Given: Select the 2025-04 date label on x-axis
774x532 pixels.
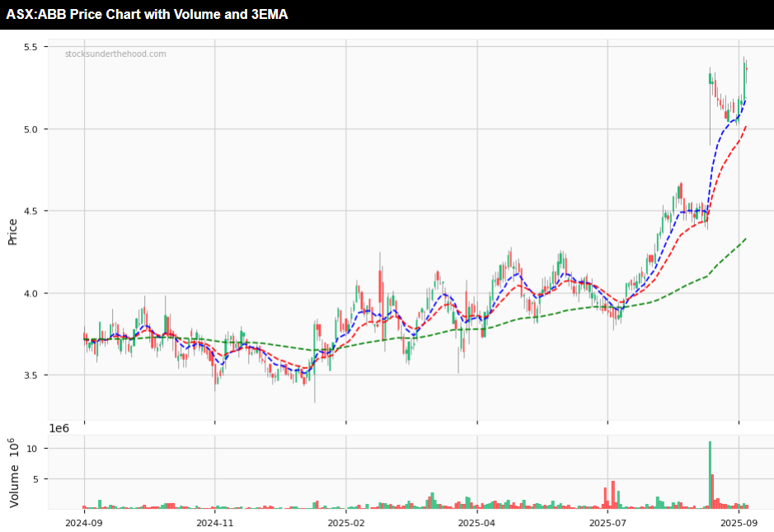Looking at the screenshot, I should coord(476,522).
